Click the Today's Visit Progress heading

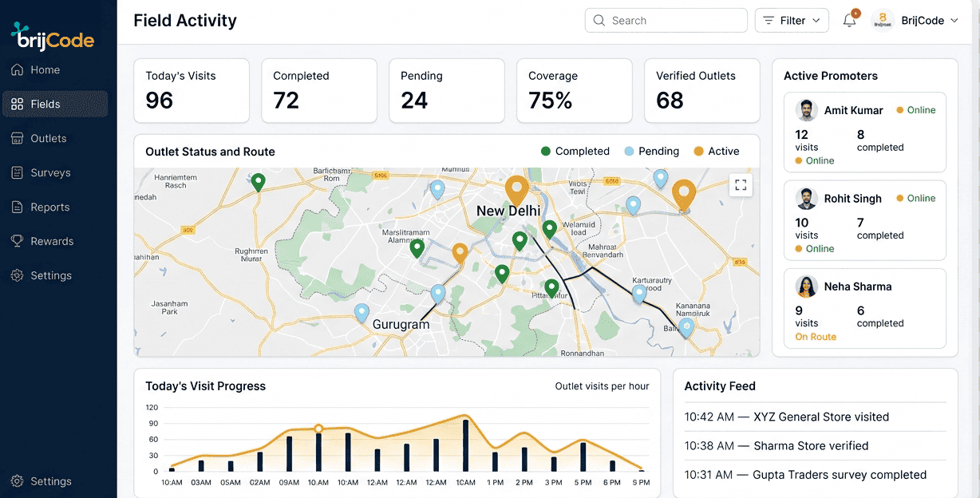tap(206, 386)
